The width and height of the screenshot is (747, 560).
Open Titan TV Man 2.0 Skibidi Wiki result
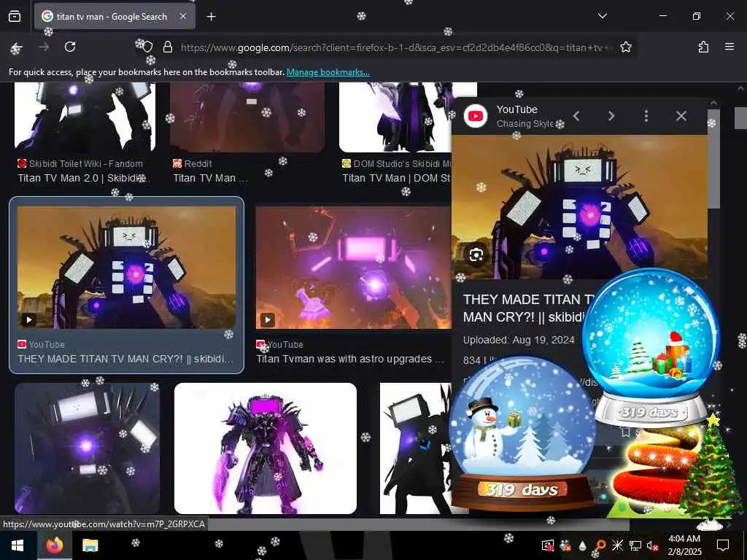(83, 178)
